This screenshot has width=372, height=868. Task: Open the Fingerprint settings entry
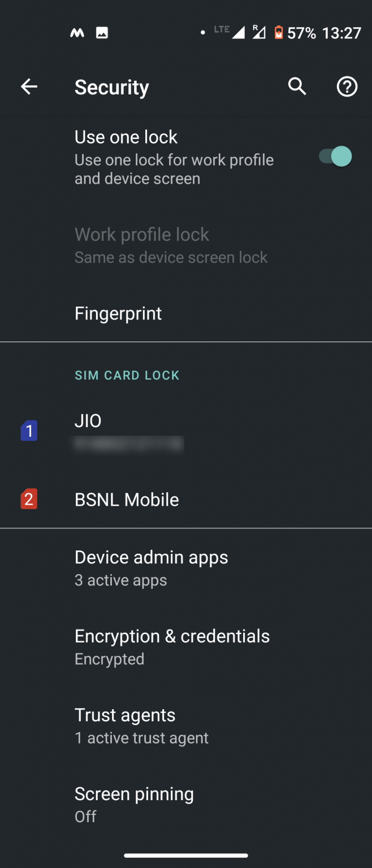pyautogui.click(x=118, y=313)
